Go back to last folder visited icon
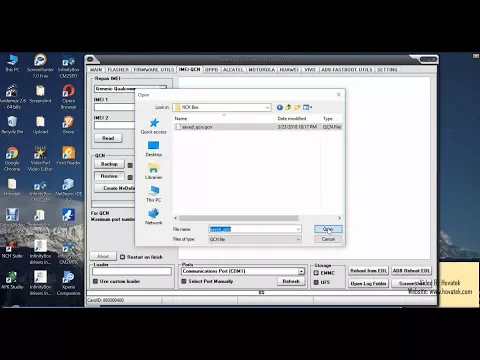The height and width of the screenshot is (360, 480). [x=280, y=107]
